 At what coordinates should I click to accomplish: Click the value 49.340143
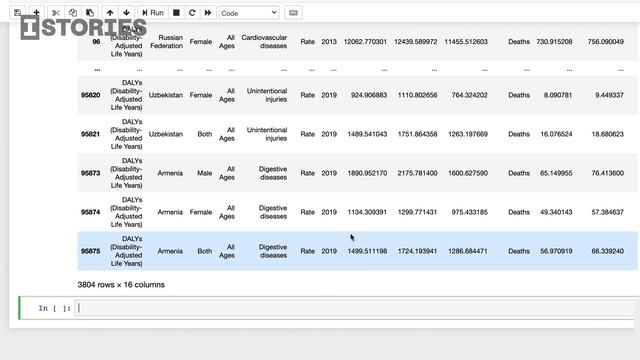[x=556, y=212]
